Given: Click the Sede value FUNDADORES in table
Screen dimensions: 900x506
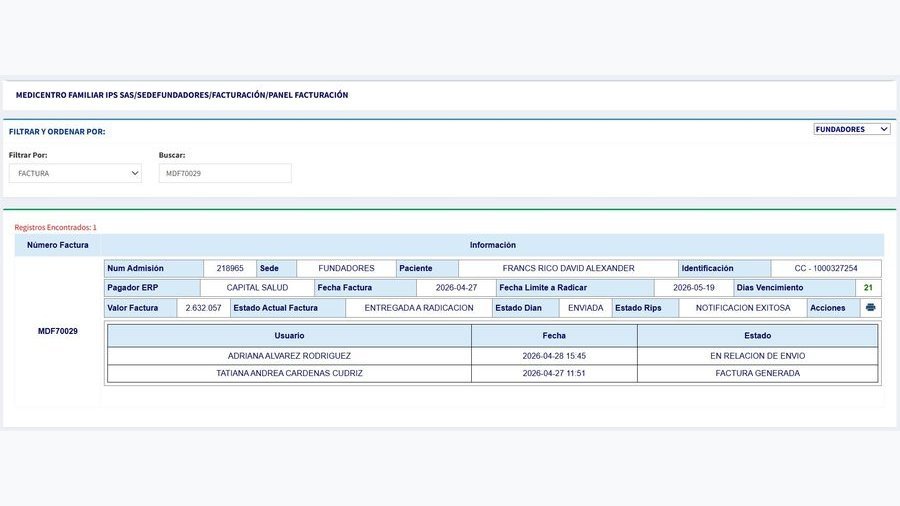Looking at the screenshot, I should (x=346, y=268).
